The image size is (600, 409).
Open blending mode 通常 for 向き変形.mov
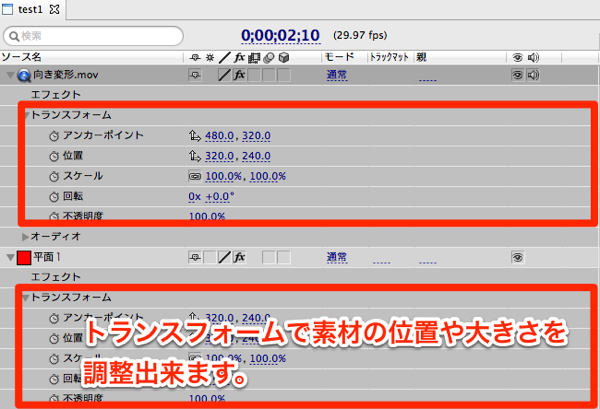point(337,75)
